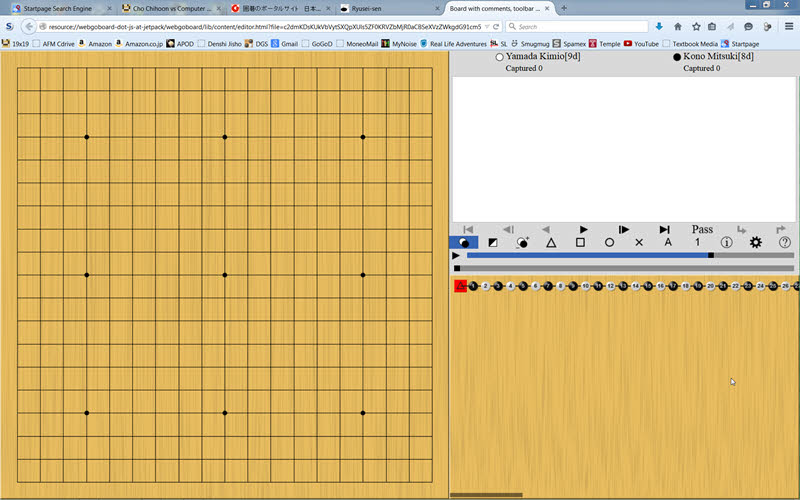Toggle alternating black/white stone play mode

[x=463, y=242]
